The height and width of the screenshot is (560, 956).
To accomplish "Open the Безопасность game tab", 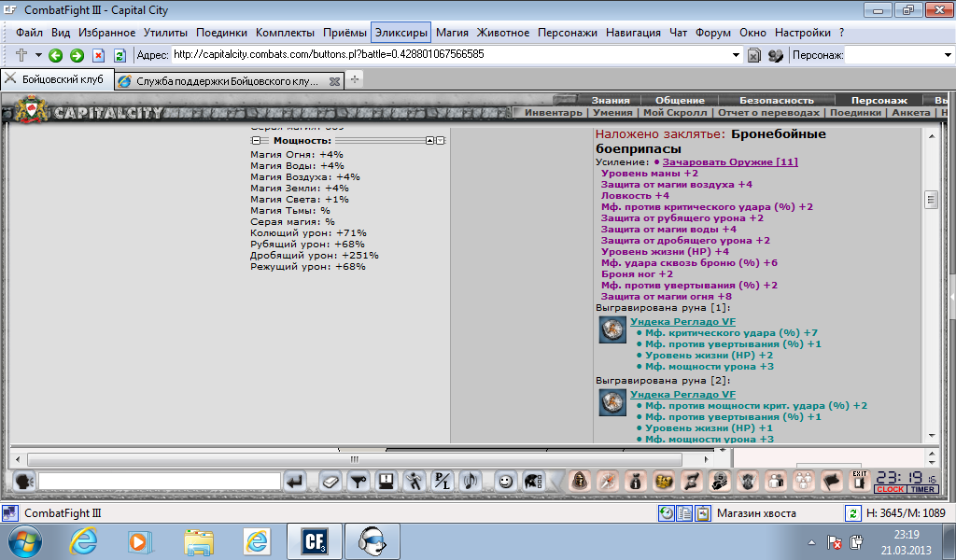I will (776, 100).
